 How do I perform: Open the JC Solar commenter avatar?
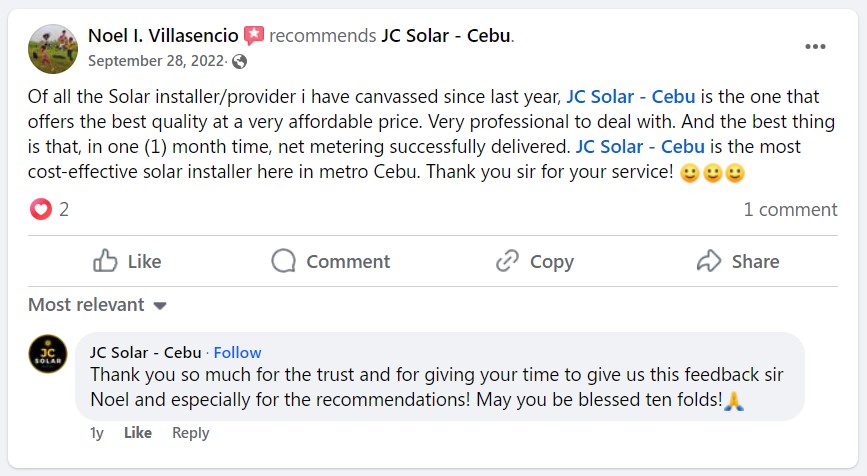pos(48,354)
